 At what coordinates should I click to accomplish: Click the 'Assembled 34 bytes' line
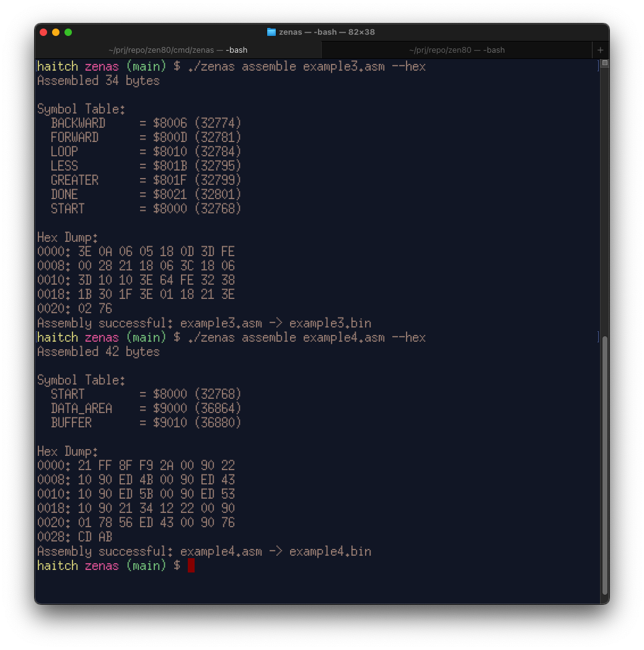pyautogui.click(x=99, y=81)
